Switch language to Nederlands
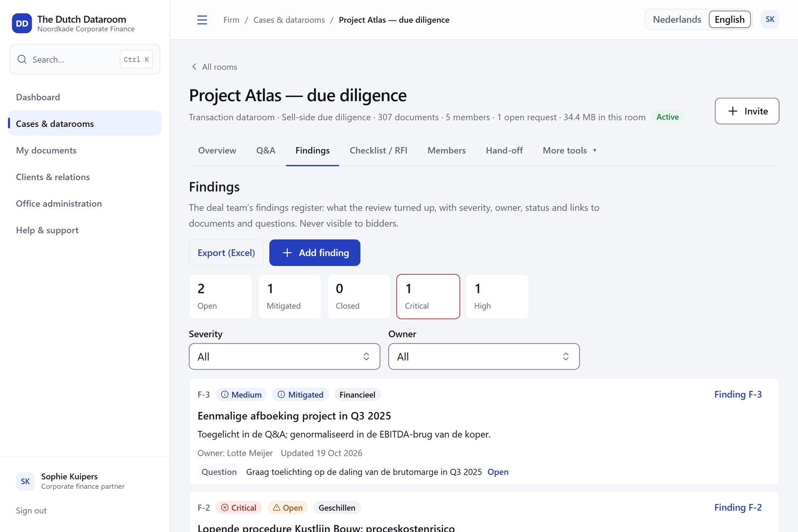This screenshot has width=798, height=532. [677, 20]
